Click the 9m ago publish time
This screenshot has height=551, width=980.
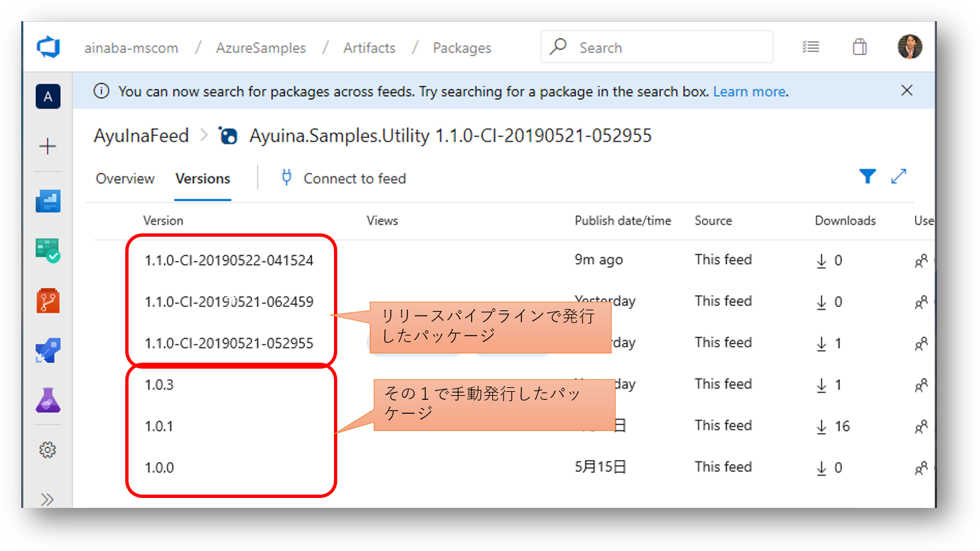tap(599, 260)
